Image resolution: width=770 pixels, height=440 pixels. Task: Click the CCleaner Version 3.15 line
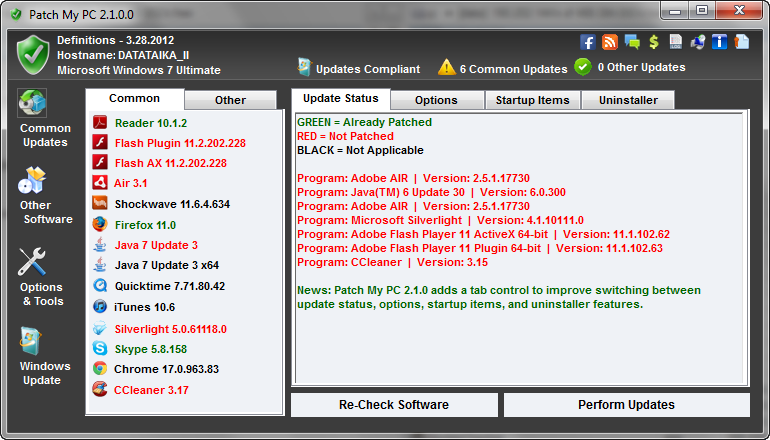pyautogui.click(x=392, y=262)
